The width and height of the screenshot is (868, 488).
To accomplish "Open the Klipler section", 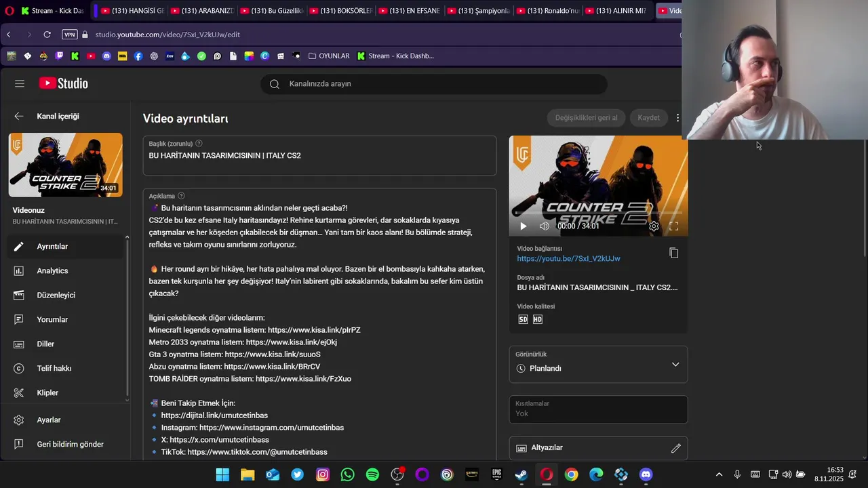I will pos(66,393).
